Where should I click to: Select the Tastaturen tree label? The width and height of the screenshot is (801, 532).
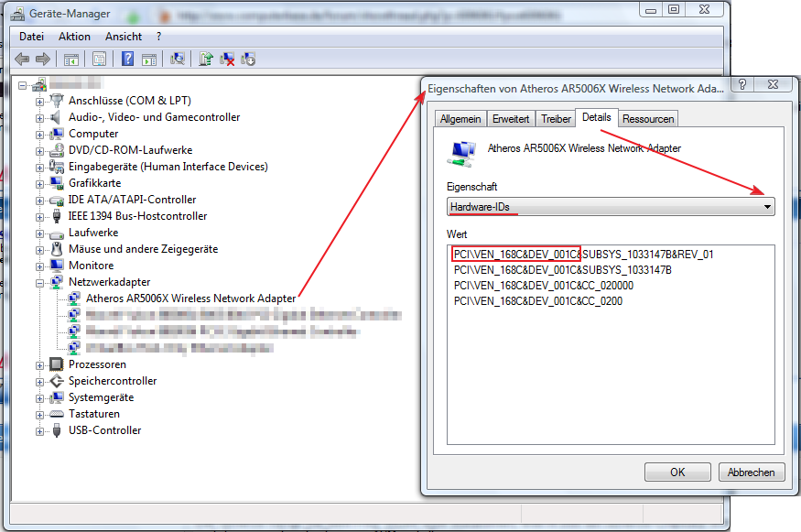(94, 414)
